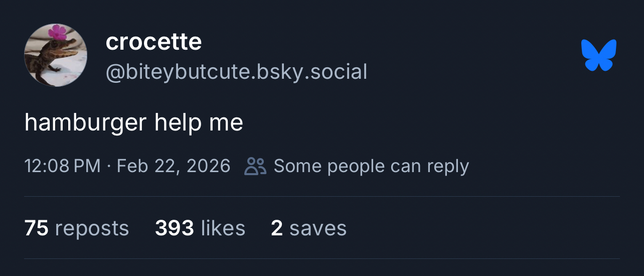The image size is (644, 276).
Task: Click the words 'help me' in post
Action: 199,123
